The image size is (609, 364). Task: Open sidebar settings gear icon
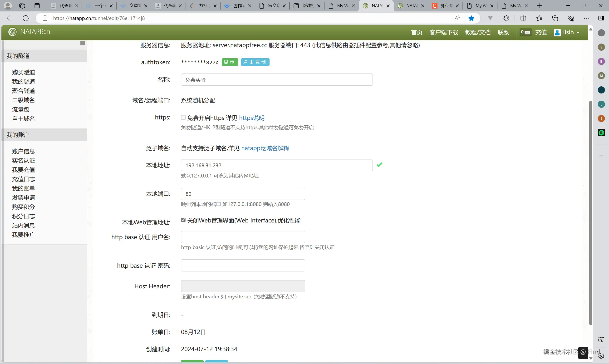coord(601,356)
